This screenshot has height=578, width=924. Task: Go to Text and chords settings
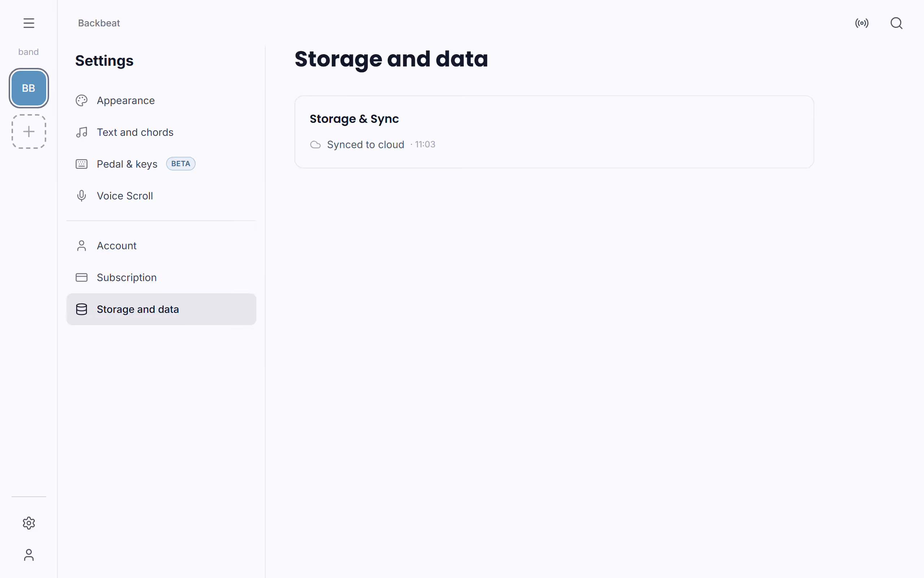161,132
